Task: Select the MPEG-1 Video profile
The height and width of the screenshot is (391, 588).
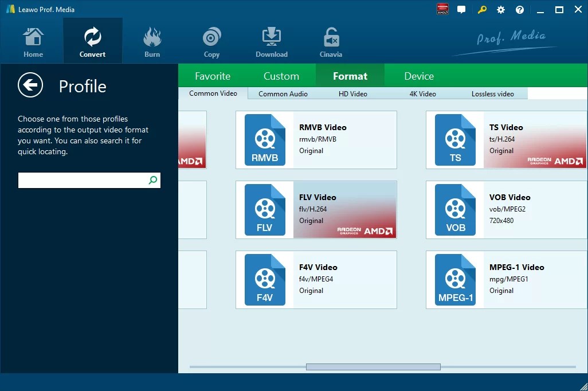Action: point(506,279)
